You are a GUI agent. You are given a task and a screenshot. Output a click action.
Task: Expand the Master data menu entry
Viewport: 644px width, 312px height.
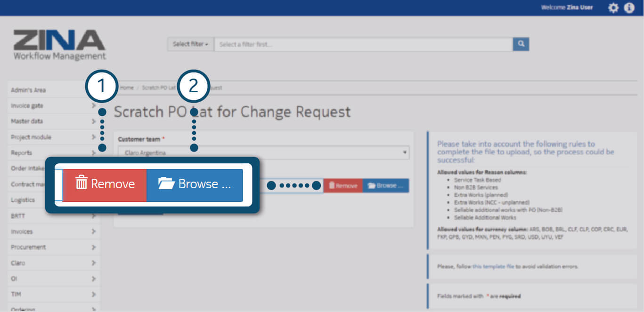point(53,121)
